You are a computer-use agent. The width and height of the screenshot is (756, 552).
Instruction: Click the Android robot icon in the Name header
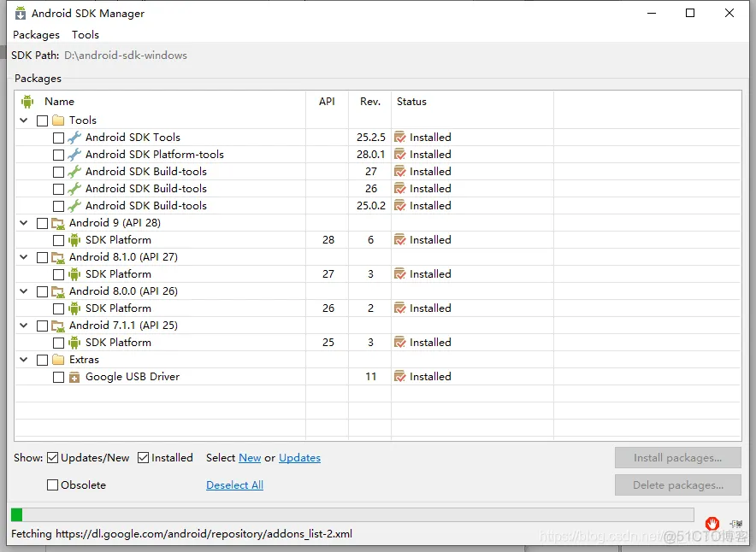(x=27, y=102)
